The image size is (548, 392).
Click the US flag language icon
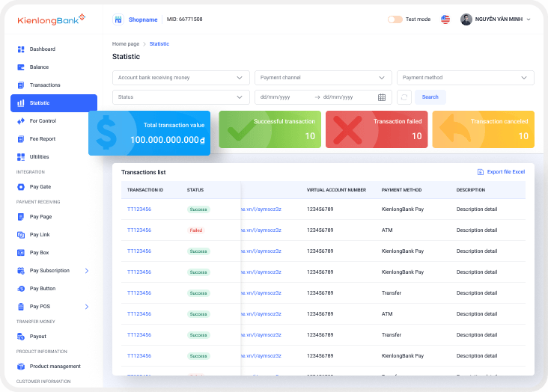445,19
